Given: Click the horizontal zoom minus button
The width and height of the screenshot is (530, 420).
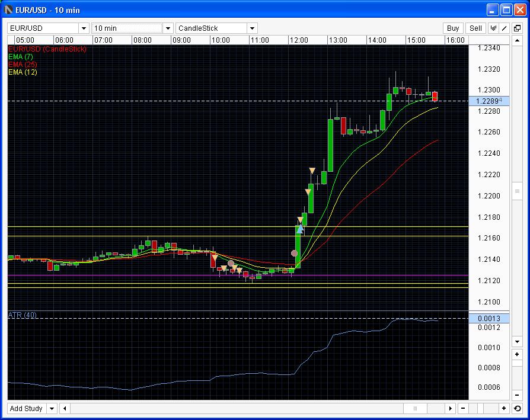Looking at the screenshot, I should pos(463,409).
